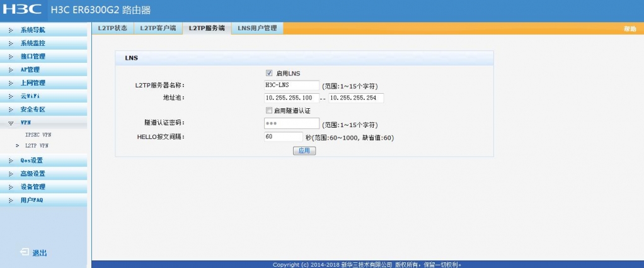Click the 应用 apply button
644x268 pixels.
304,151
